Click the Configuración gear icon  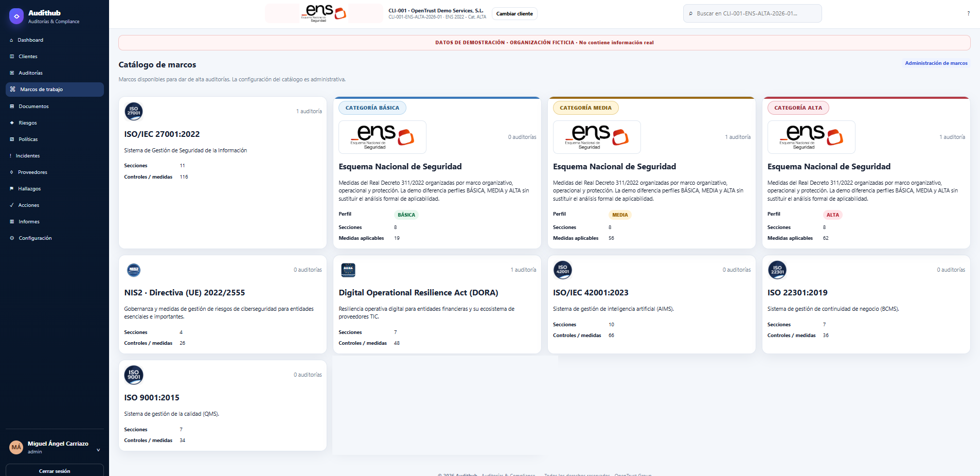12,238
